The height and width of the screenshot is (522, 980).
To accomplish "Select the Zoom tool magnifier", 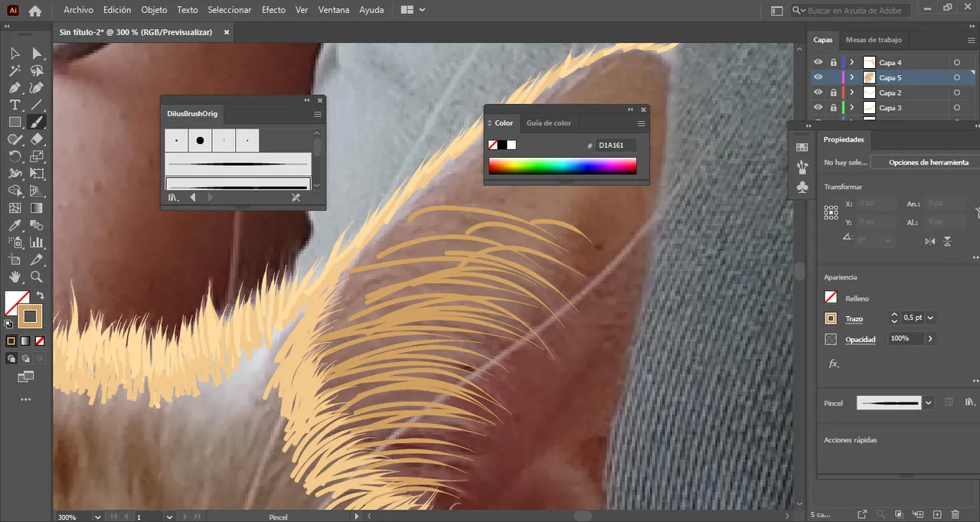I will pos(36,277).
